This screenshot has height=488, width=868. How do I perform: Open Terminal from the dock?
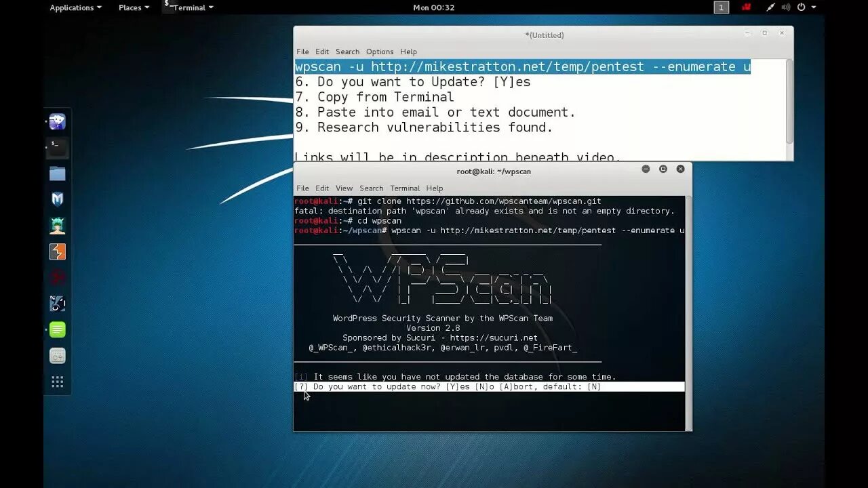[58, 147]
